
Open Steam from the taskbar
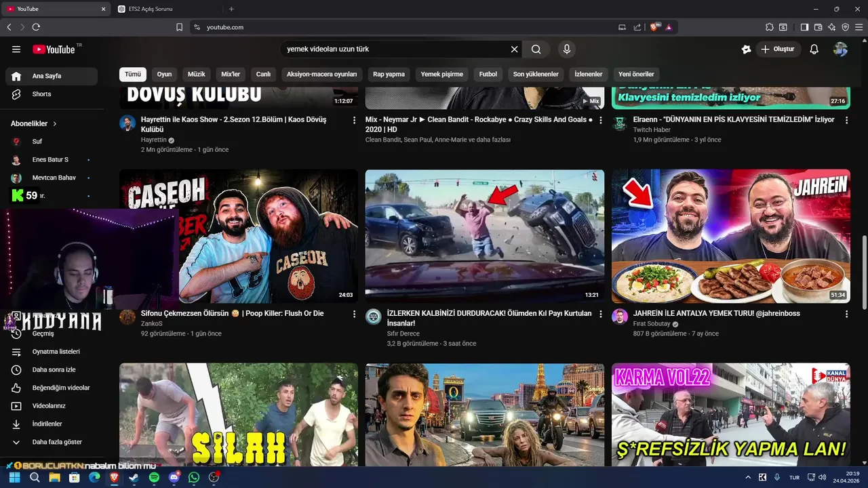coord(134,478)
